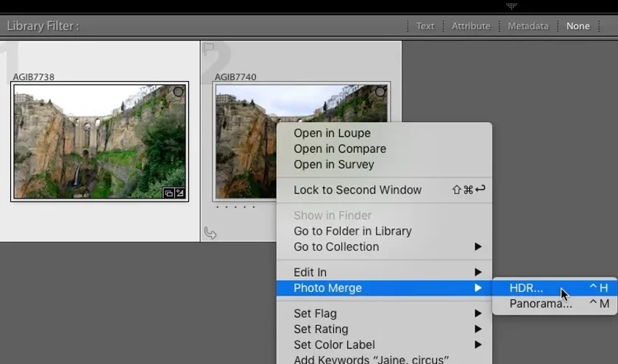Set Library Filter to None

578,26
